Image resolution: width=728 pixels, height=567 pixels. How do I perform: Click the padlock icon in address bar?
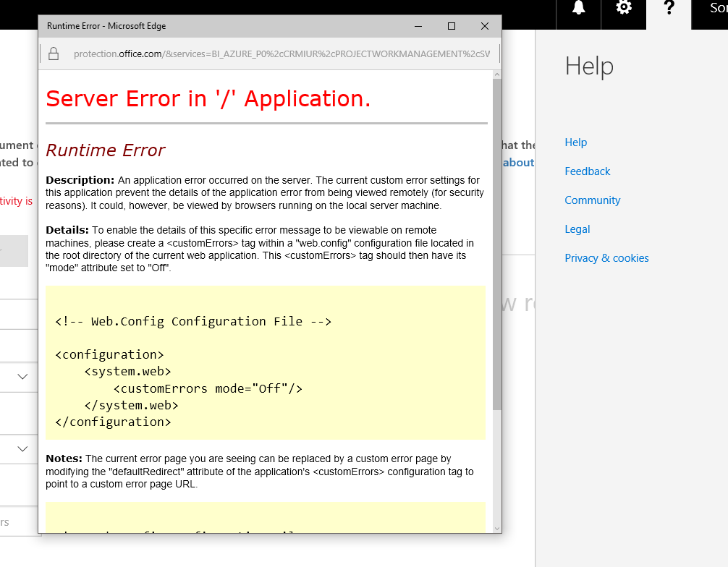click(54, 54)
